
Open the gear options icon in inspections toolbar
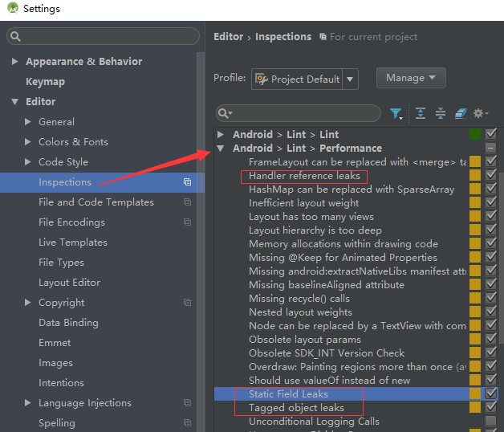pyautogui.click(x=481, y=113)
